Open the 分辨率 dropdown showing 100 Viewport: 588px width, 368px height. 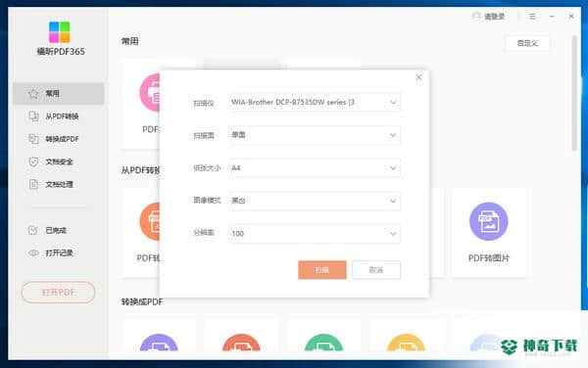pos(315,234)
